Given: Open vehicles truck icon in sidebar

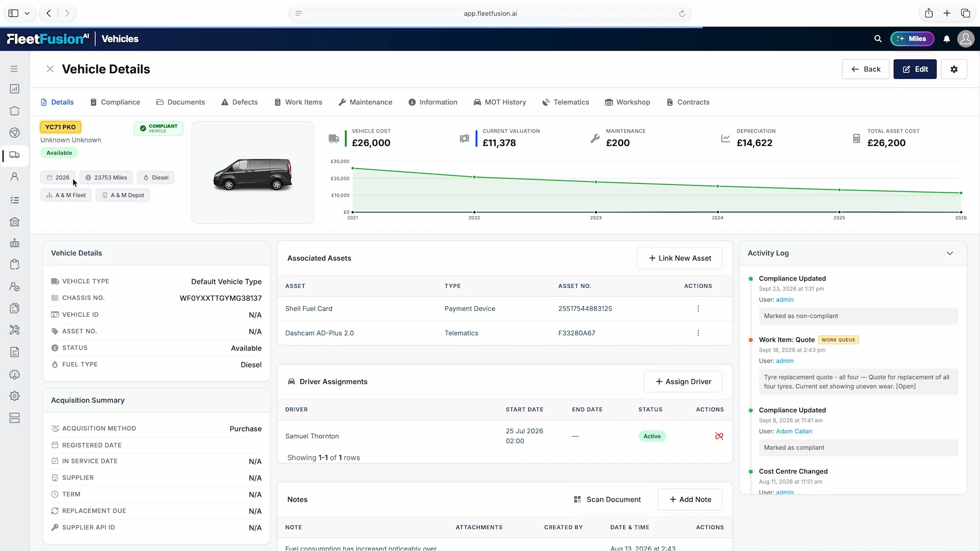Looking at the screenshot, I should click(x=15, y=155).
